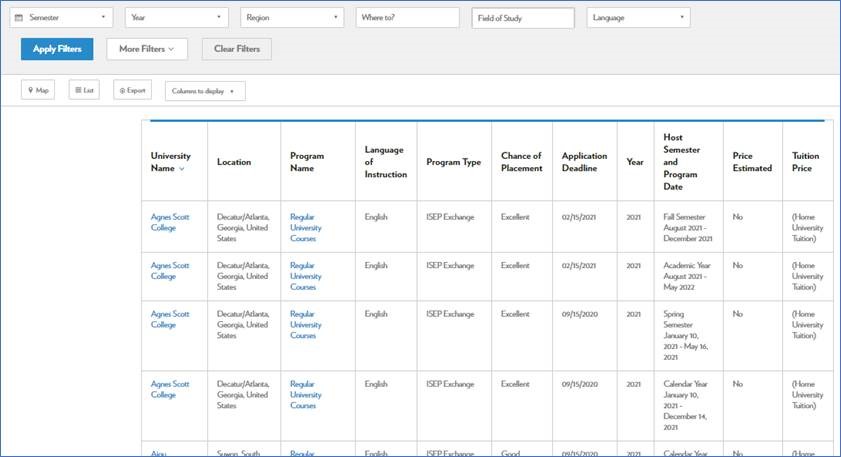Open the Year dropdown filter
This screenshot has height=457, width=841.
pos(176,18)
